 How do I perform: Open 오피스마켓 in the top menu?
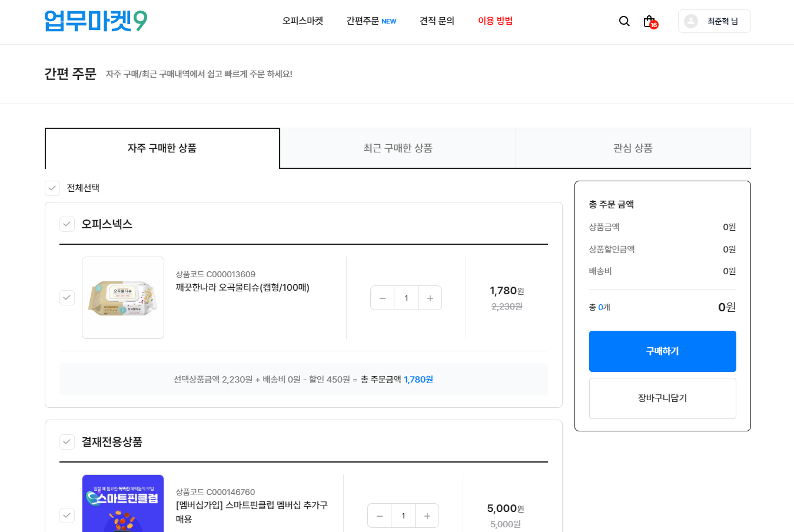(303, 21)
